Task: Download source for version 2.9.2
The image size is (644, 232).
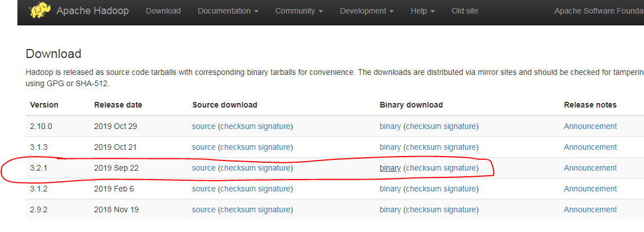Action: [204, 210]
